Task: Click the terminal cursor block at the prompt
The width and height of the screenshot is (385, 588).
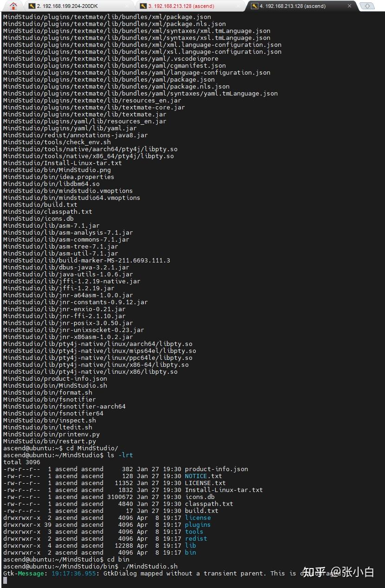Action: [5, 580]
